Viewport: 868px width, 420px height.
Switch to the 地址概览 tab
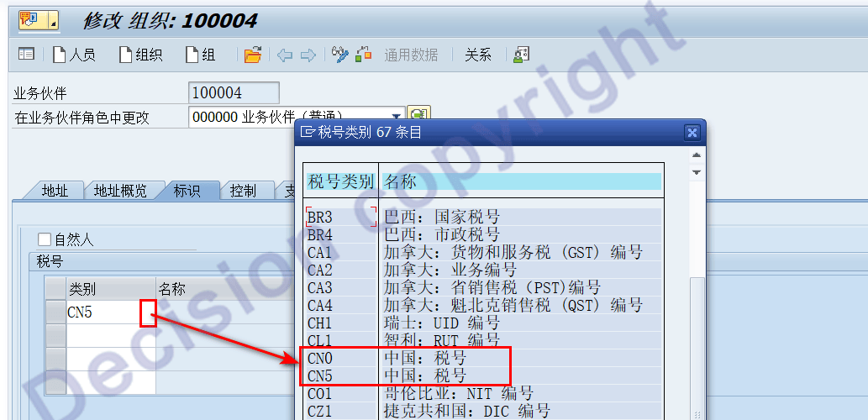119,191
